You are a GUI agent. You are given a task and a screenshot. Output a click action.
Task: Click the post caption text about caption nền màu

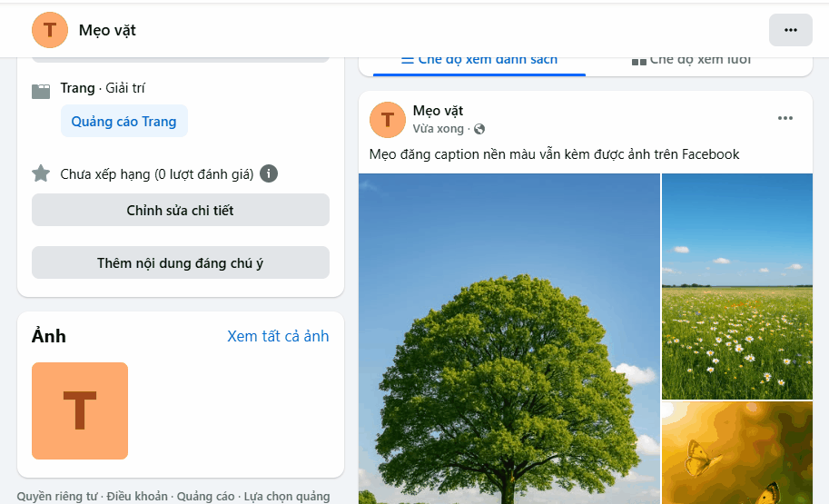pos(554,154)
